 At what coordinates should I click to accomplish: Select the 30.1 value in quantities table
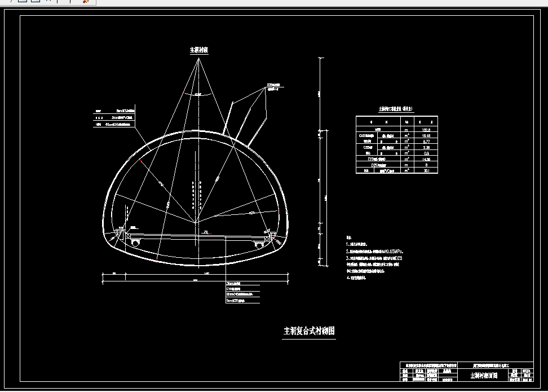point(426,171)
